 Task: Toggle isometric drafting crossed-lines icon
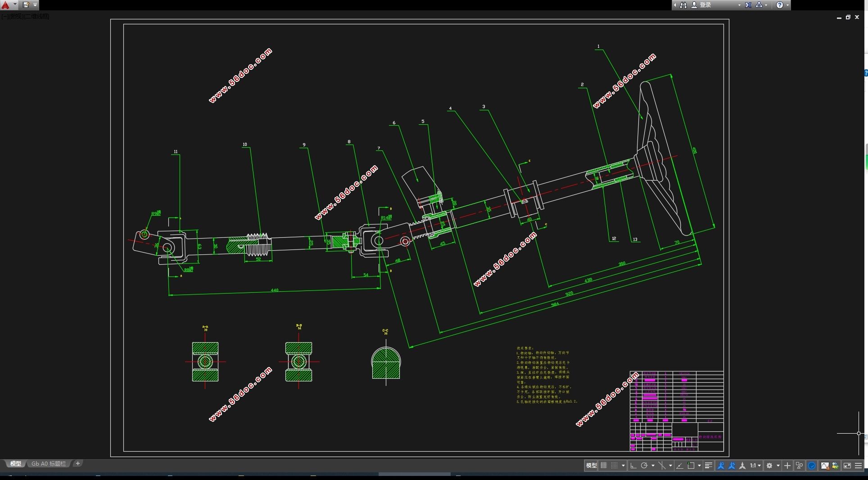[x=662, y=466]
